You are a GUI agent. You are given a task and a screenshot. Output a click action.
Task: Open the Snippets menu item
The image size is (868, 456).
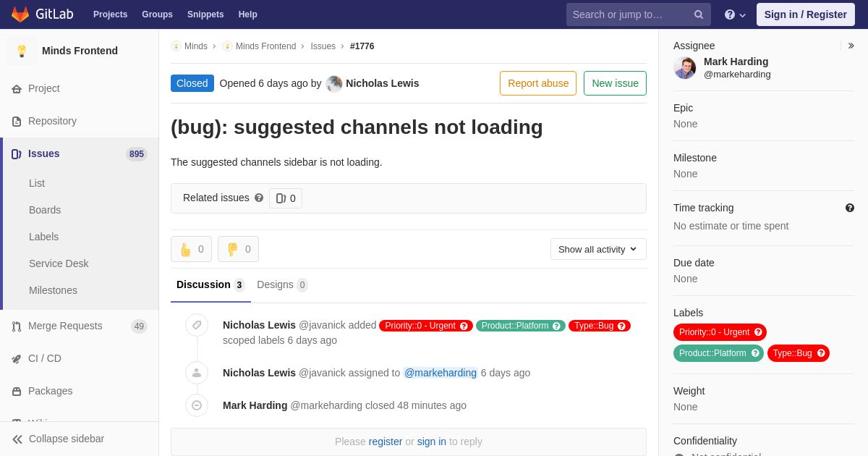[x=205, y=14]
